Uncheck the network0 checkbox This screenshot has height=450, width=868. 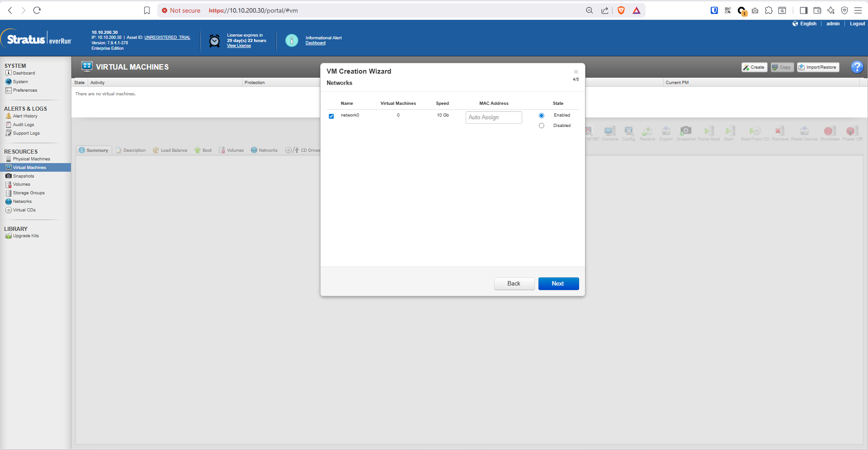click(x=331, y=116)
